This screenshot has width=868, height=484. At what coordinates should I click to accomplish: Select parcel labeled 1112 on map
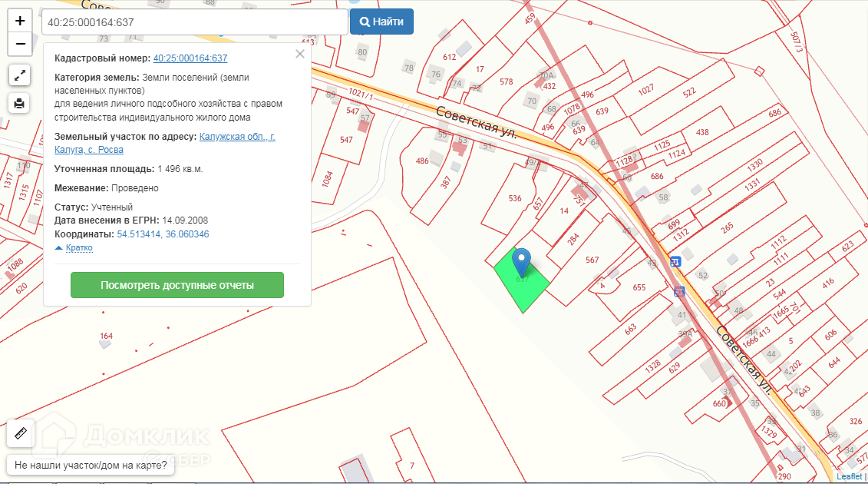[x=778, y=242]
